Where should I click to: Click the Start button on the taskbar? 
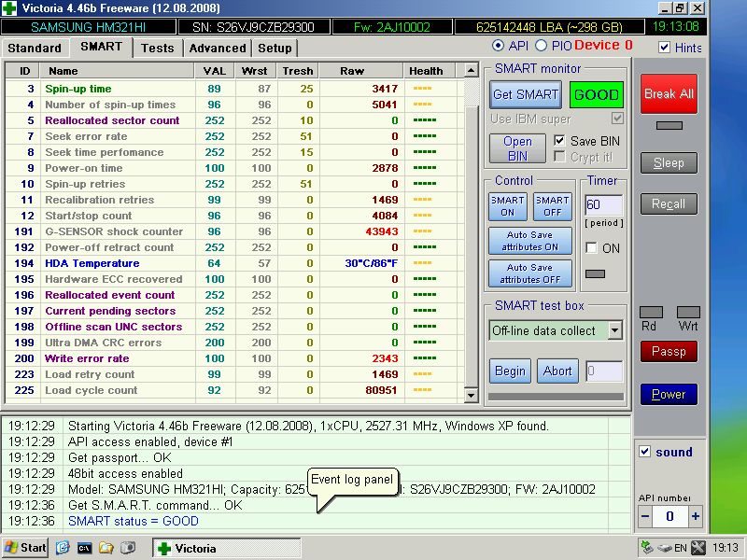(26, 548)
